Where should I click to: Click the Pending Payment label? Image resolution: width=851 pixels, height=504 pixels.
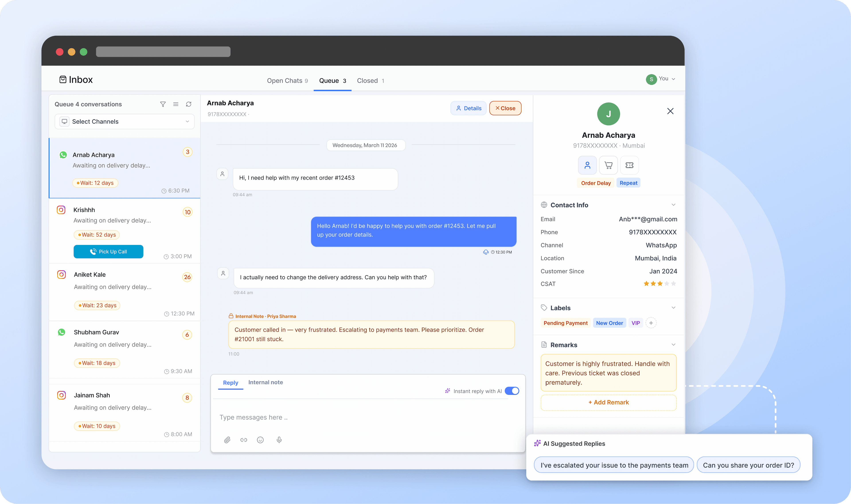pyautogui.click(x=566, y=323)
